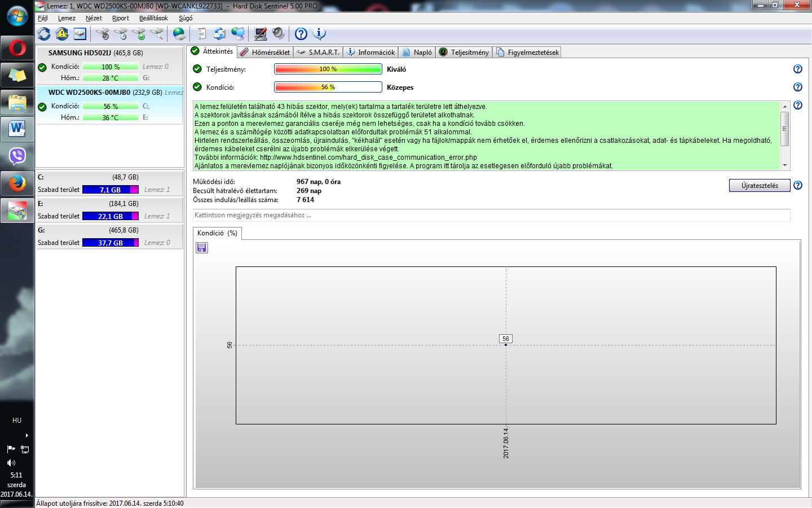This screenshot has height=508, width=812.
Task: Select the G: partition entry
Action: (109, 236)
